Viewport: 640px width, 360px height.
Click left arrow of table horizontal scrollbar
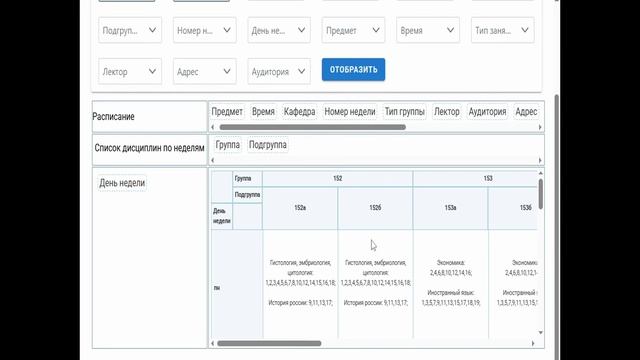[x=213, y=343]
